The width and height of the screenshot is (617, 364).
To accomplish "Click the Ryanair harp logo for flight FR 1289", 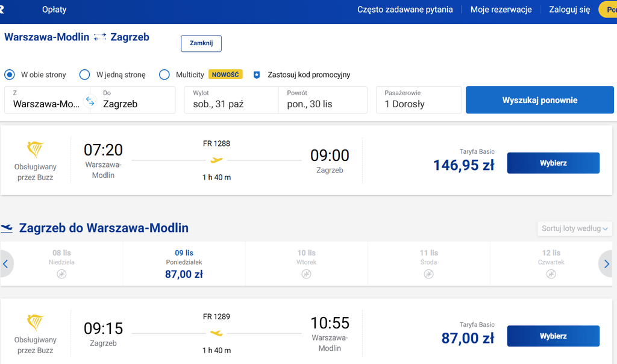I will click(x=35, y=322).
